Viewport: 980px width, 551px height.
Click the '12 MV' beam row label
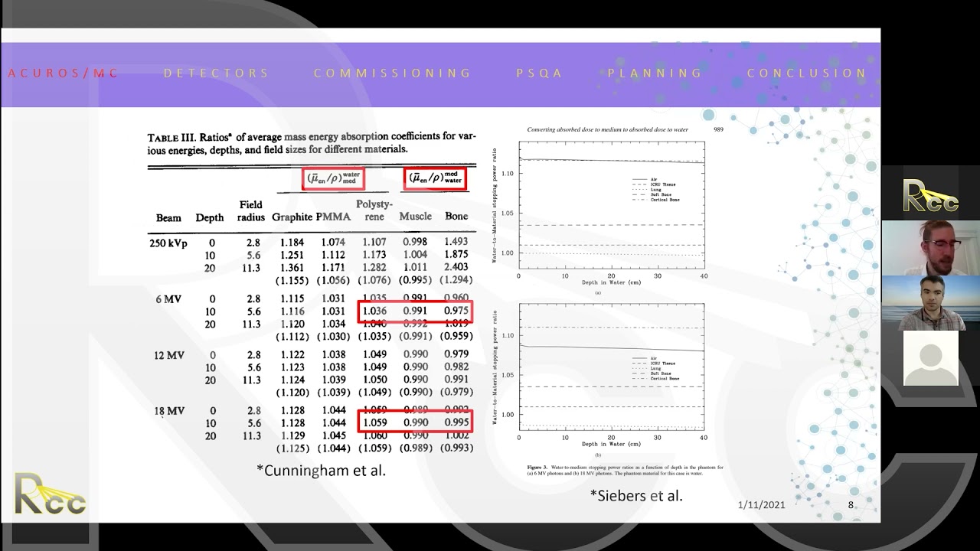168,355
